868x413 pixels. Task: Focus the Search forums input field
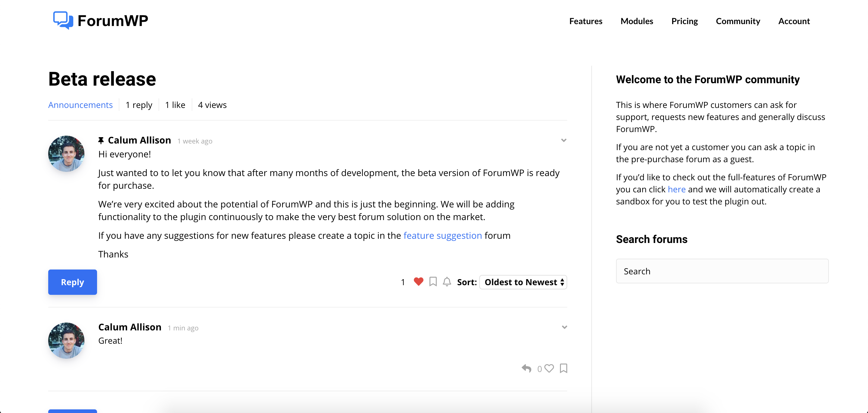[x=722, y=271]
